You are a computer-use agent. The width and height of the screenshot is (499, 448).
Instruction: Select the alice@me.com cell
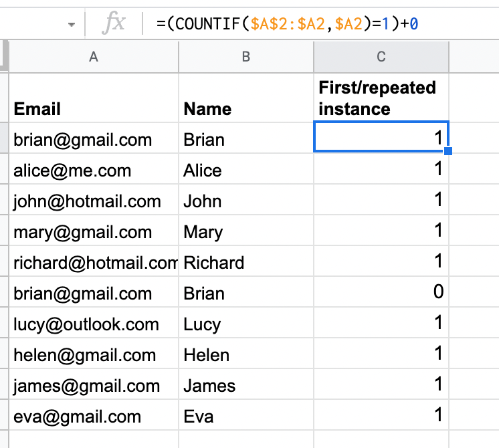[x=94, y=169]
